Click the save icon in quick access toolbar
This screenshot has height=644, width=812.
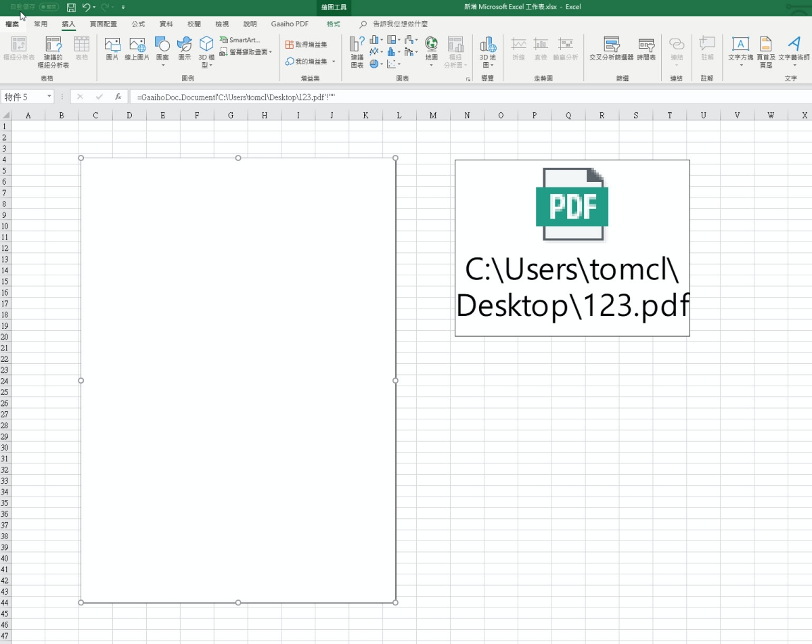(x=71, y=7)
